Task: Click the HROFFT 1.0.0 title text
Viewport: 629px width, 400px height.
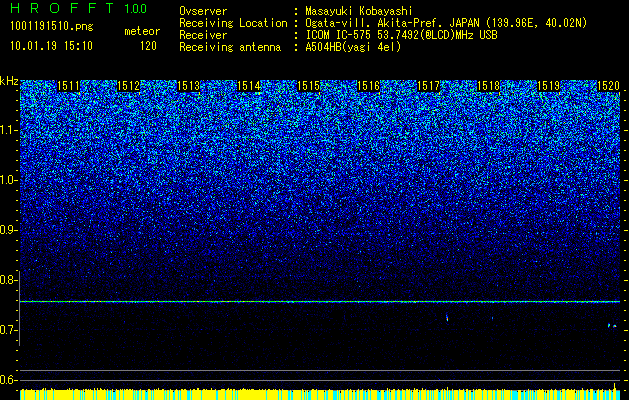Action: click(79, 8)
